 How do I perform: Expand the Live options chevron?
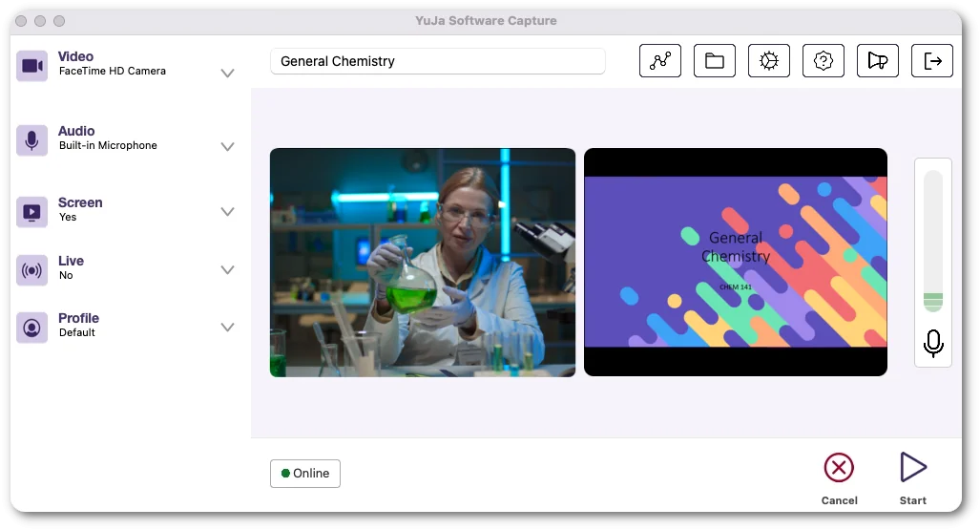tap(227, 269)
